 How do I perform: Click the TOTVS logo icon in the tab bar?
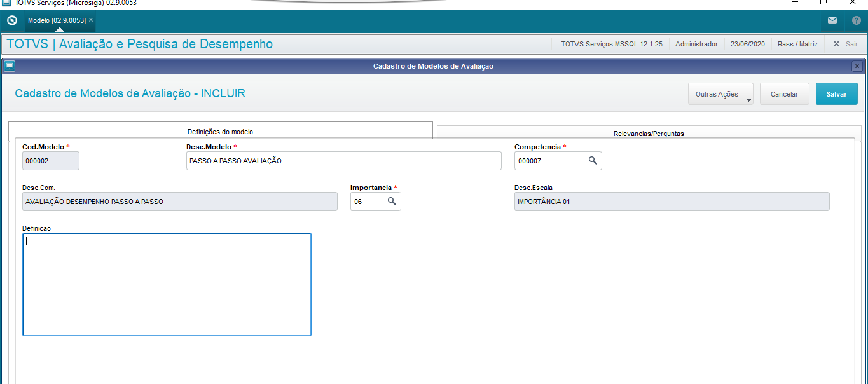pyautogui.click(x=11, y=20)
